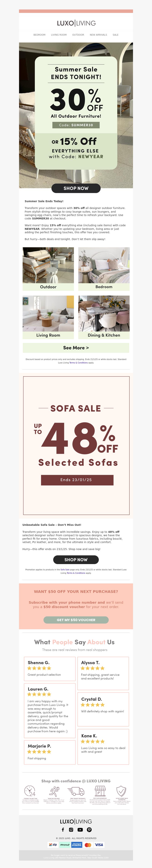Open the New Arrivals menu item
152x868 pixels.
[x=98, y=35]
